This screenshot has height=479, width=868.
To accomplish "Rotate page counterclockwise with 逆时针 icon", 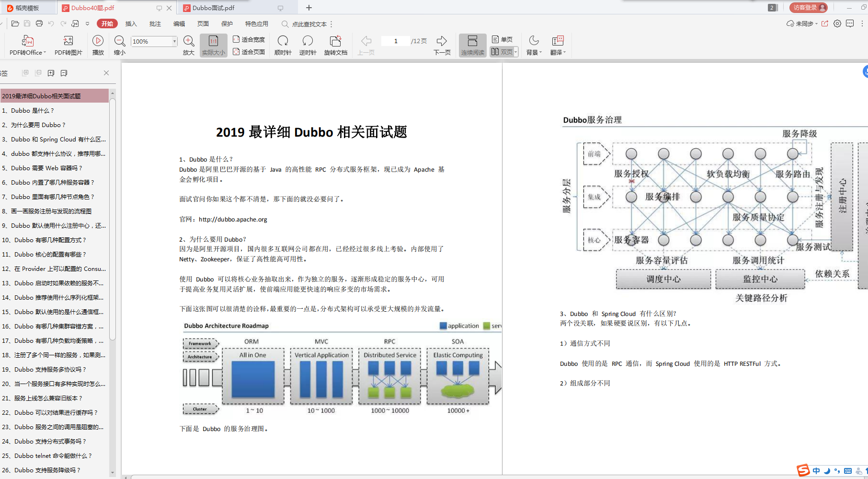I will [x=307, y=44].
